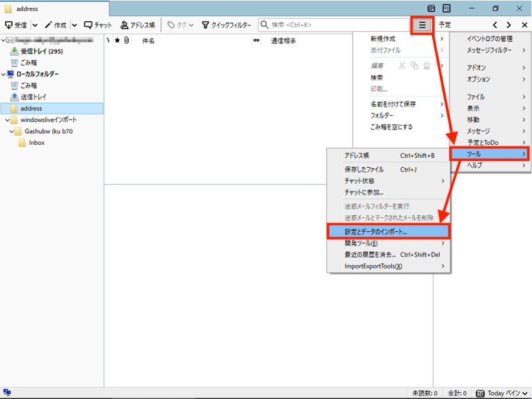Choose 最近の履歴を消去... menu item
Screen dimensions: 532x399
pyautogui.click(x=388, y=255)
